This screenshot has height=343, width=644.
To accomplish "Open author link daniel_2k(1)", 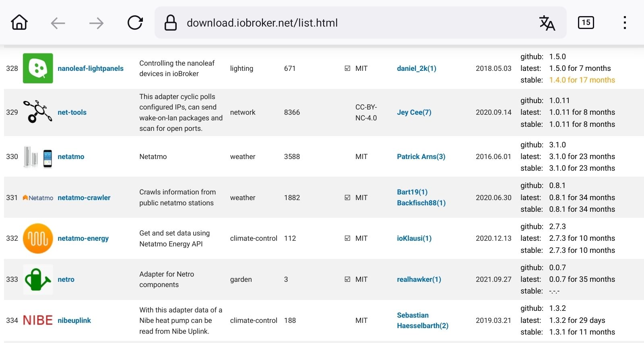I will coord(417,68).
